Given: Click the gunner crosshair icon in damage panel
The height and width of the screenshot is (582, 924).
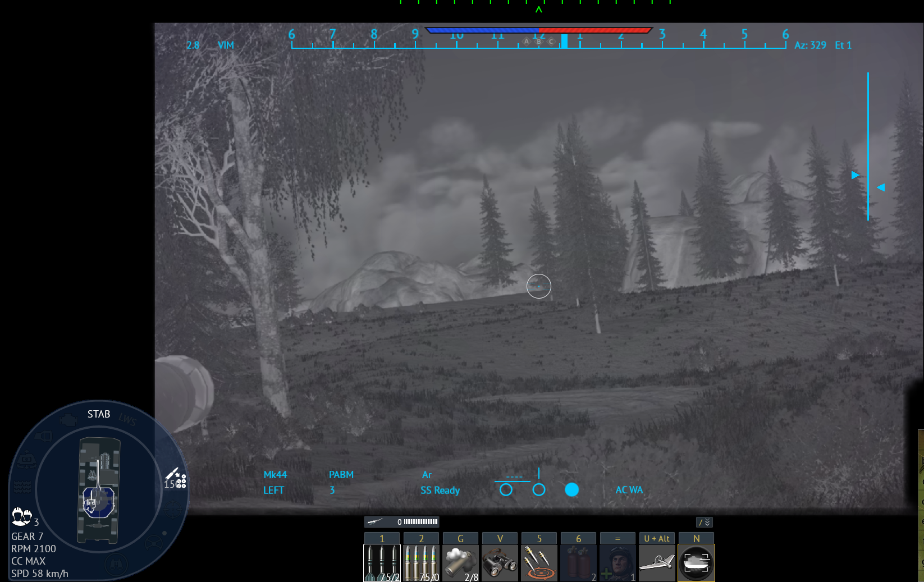Looking at the screenshot, I should click(173, 510).
